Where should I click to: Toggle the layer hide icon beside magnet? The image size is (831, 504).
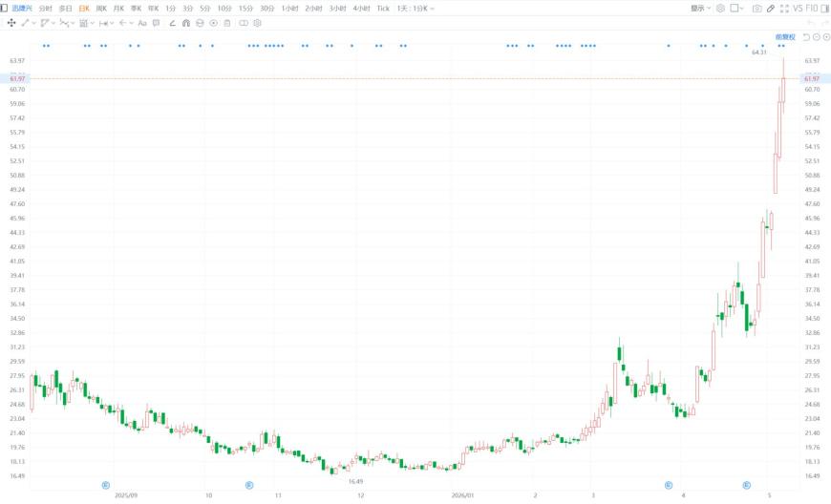pos(200,23)
